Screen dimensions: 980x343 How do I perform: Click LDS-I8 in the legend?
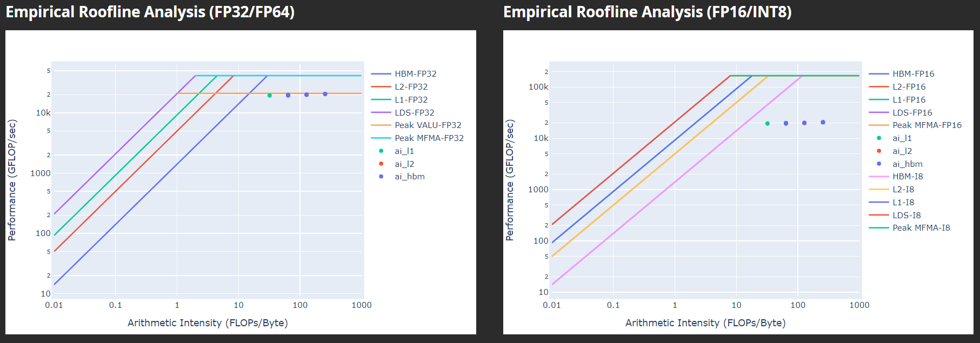pyautogui.click(x=906, y=216)
